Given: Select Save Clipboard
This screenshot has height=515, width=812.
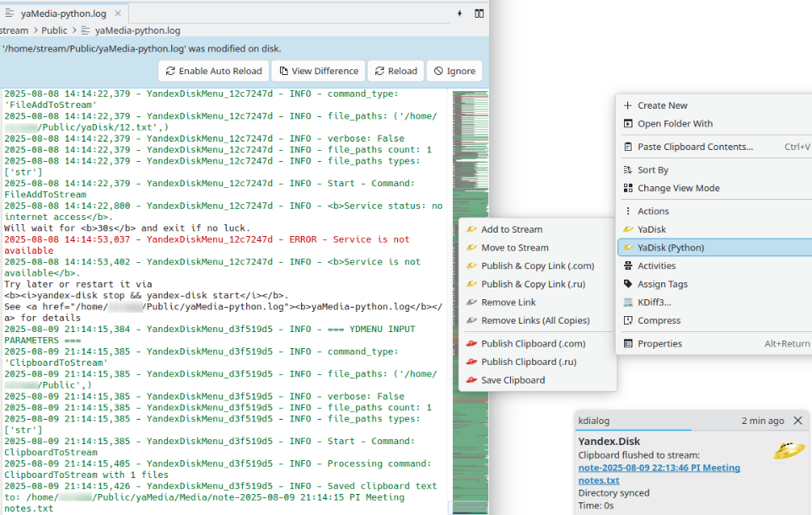Looking at the screenshot, I should 537,380.
